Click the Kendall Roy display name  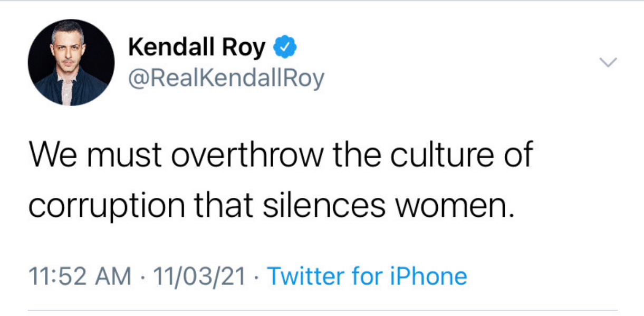point(197,49)
